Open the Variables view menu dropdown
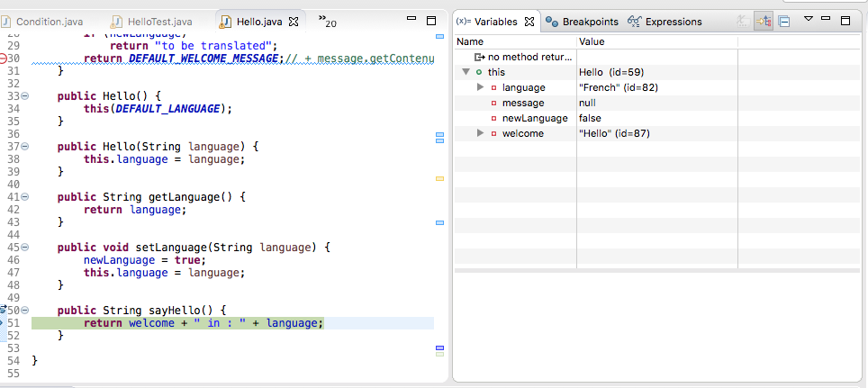The height and width of the screenshot is (388, 868). pyautogui.click(x=808, y=20)
